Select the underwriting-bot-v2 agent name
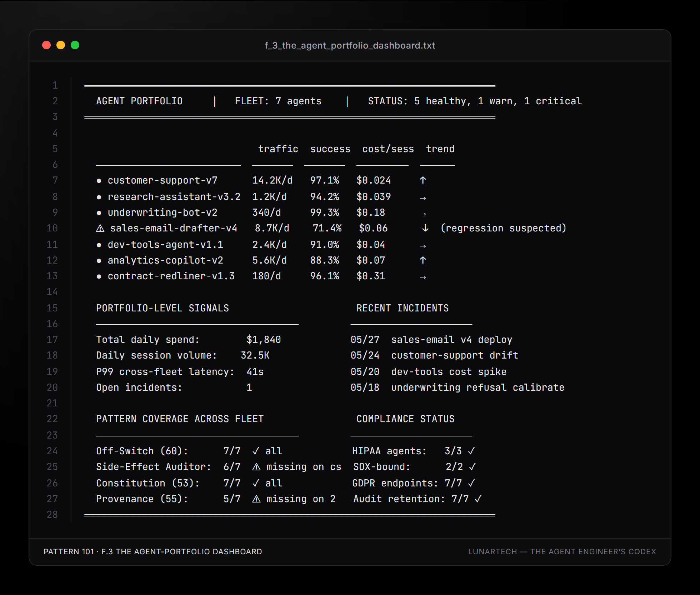 click(162, 212)
